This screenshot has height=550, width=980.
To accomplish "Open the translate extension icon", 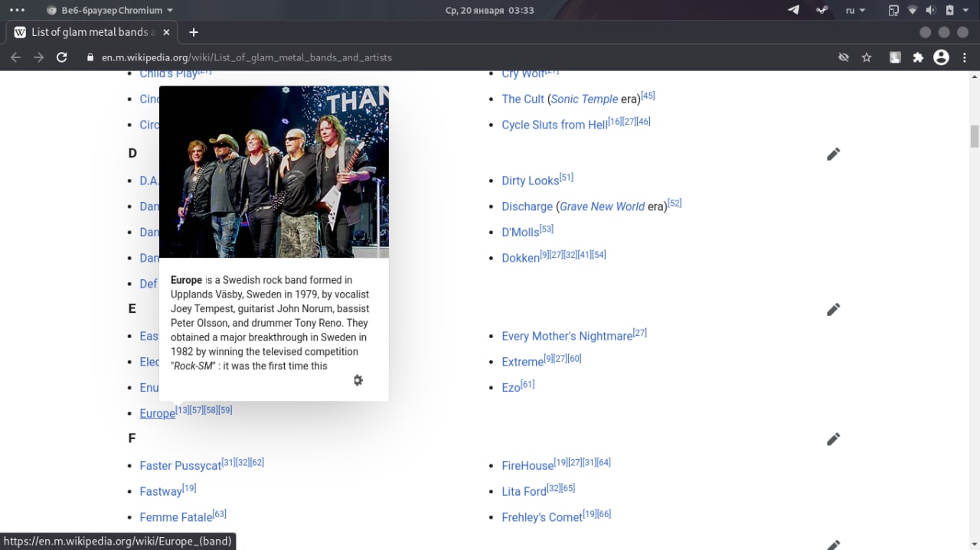I will tap(894, 57).
